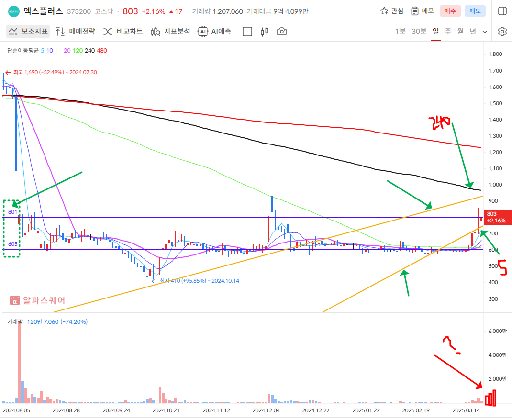The height and width of the screenshot is (420, 512).
Task: Click moving average period 240 label
Action: [x=90, y=51]
